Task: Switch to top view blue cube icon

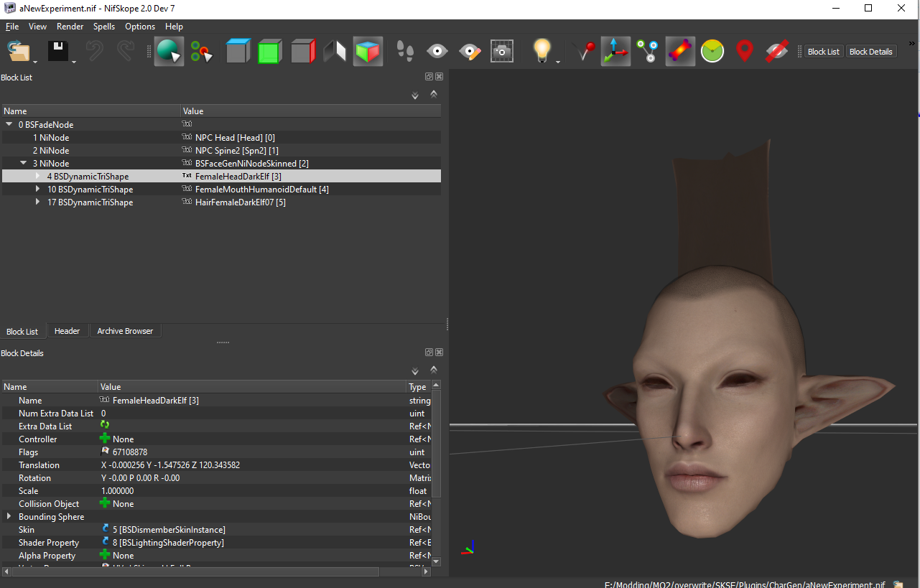Action: (238, 52)
